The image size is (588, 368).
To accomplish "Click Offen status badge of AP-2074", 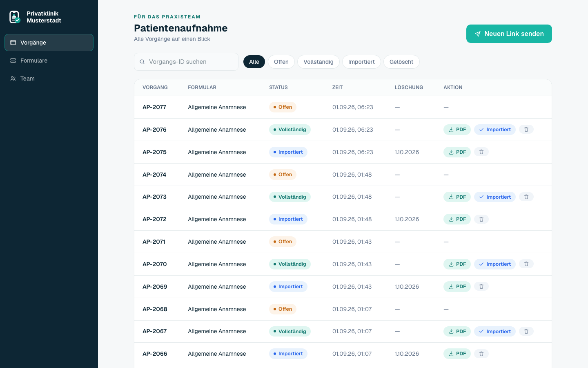I will [x=283, y=175].
